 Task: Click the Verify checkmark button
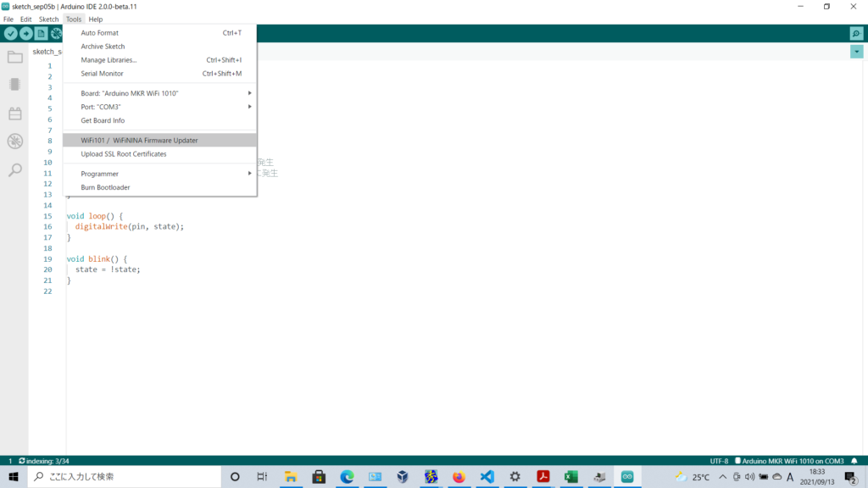pos(10,34)
